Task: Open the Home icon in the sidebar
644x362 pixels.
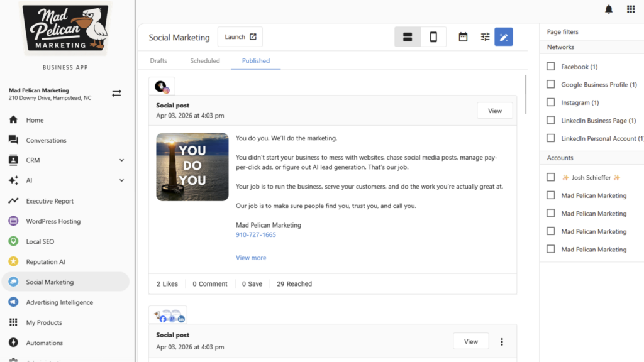Action: [13, 119]
